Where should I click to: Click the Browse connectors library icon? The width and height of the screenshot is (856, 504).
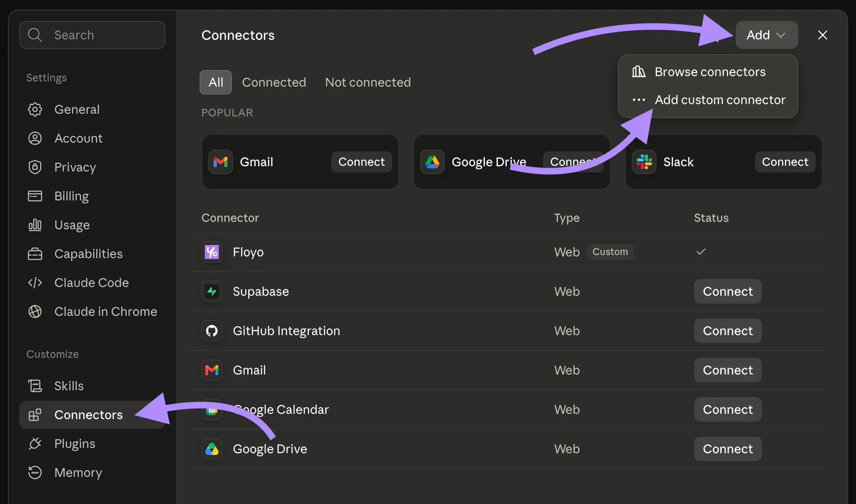pyautogui.click(x=639, y=72)
